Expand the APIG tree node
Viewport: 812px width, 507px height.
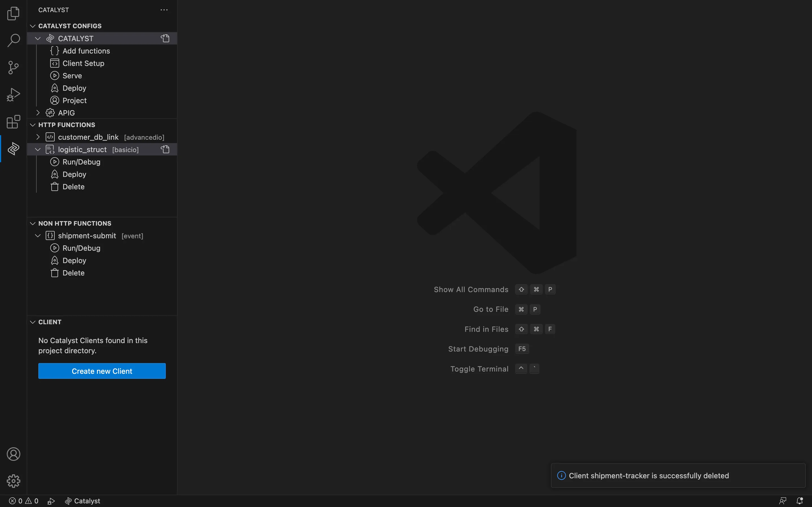(38, 113)
